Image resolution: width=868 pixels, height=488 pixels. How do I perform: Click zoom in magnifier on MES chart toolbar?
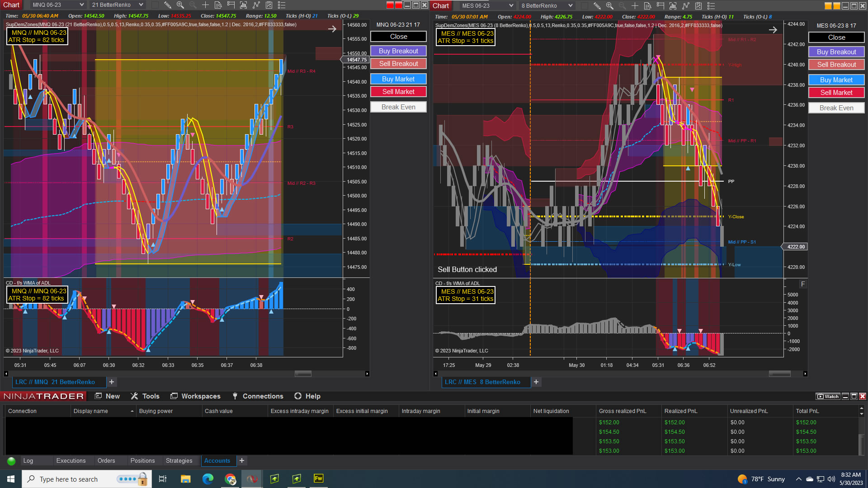[x=609, y=6]
